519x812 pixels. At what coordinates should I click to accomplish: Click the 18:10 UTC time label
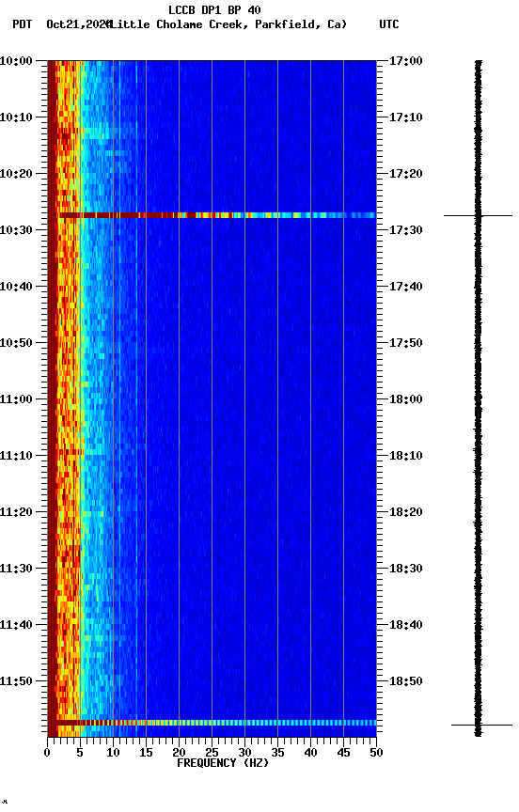tap(405, 456)
